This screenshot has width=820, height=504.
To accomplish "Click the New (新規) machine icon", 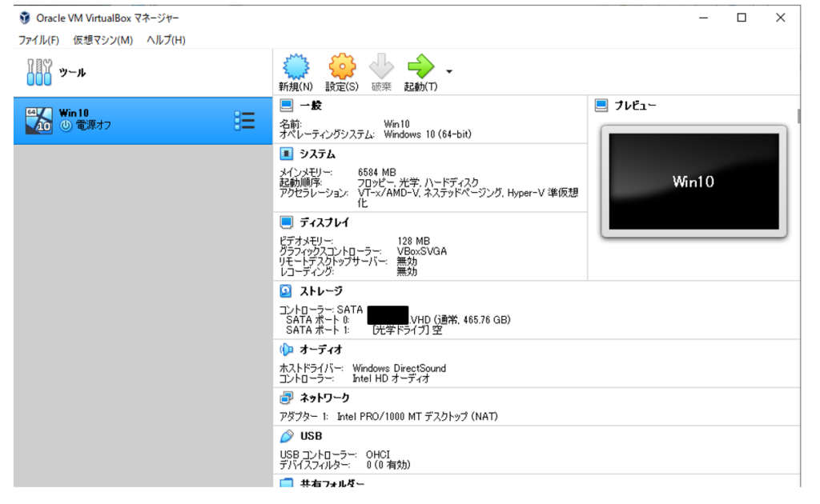I will click(x=296, y=67).
